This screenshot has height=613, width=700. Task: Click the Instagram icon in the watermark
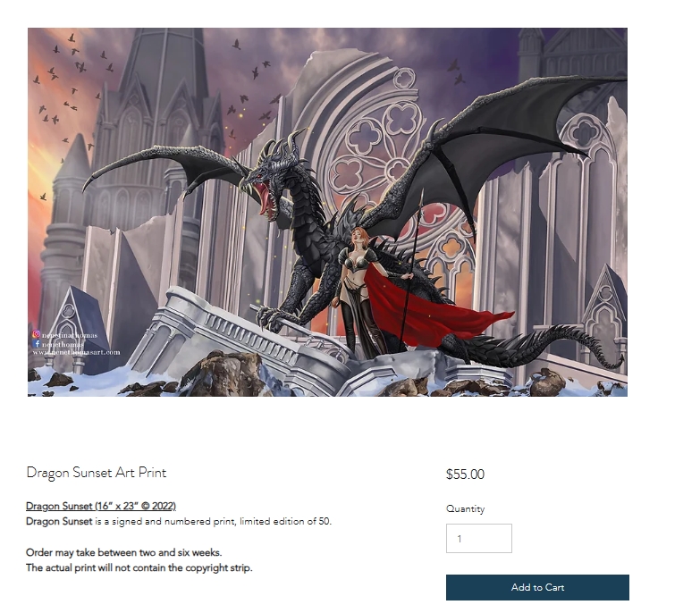tap(36, 333)
